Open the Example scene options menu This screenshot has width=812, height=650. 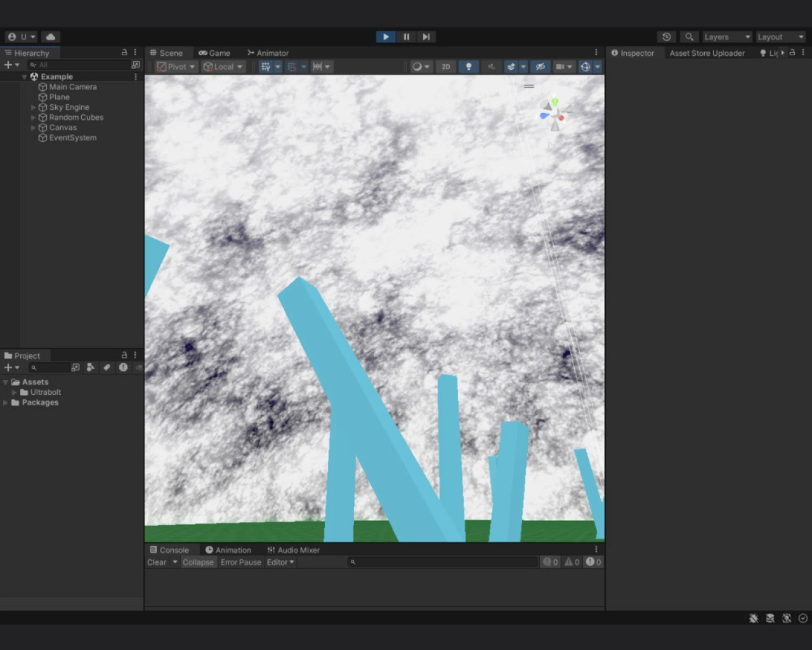(136, 77)
